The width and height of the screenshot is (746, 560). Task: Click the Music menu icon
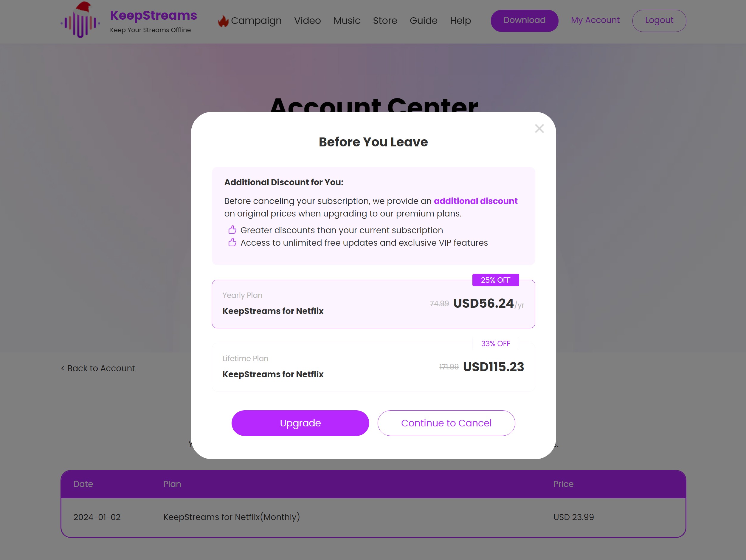coord(347,21)
